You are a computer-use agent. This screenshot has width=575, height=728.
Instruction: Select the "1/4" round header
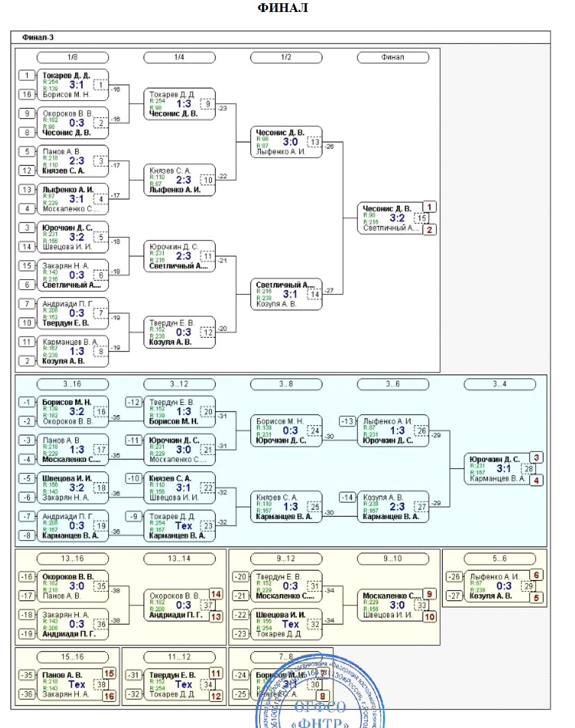(180, 57)
